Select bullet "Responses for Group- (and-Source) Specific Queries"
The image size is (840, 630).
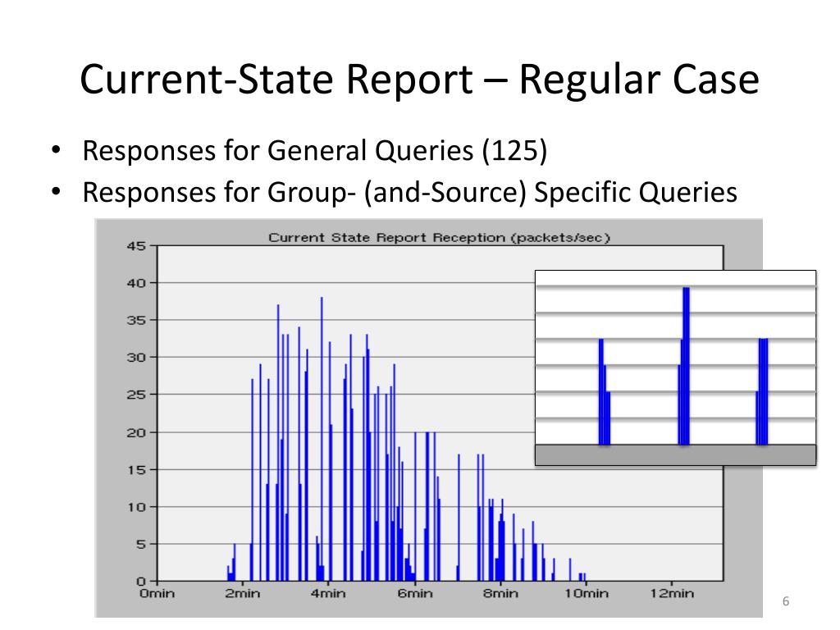tap(409, 192)
